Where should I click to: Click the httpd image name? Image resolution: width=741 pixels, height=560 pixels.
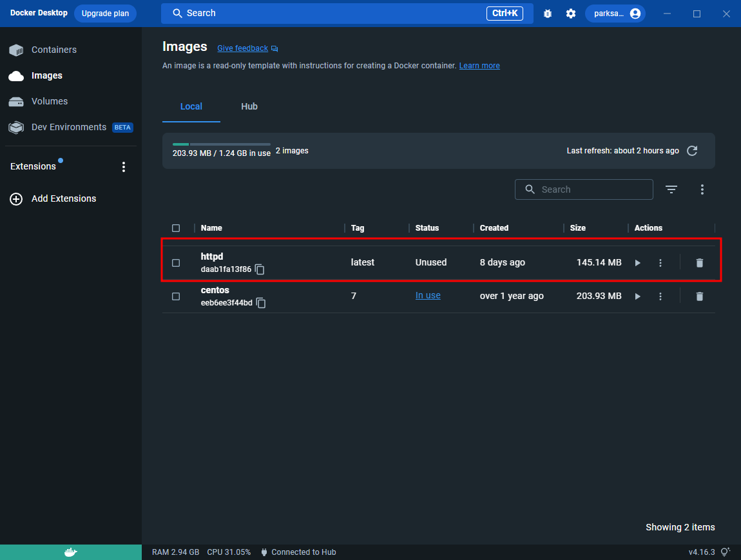pos(212,256)
